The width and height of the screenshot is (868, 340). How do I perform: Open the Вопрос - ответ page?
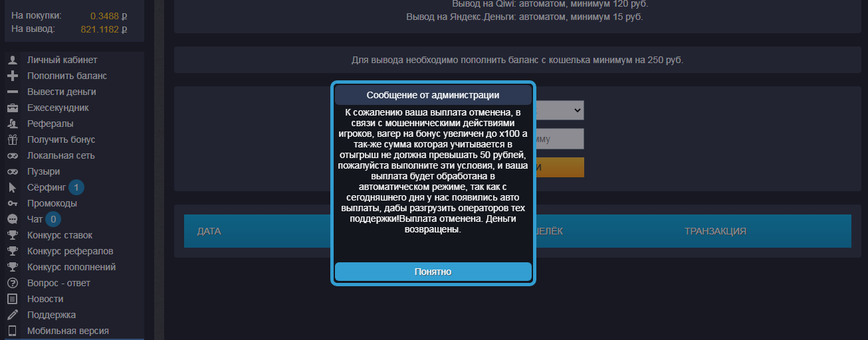click(58, 283)
